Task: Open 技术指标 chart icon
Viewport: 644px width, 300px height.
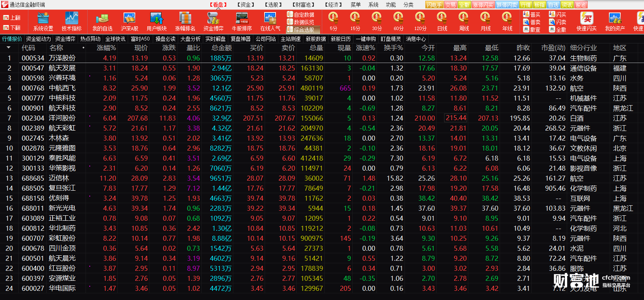Action: tap(71, 22)
